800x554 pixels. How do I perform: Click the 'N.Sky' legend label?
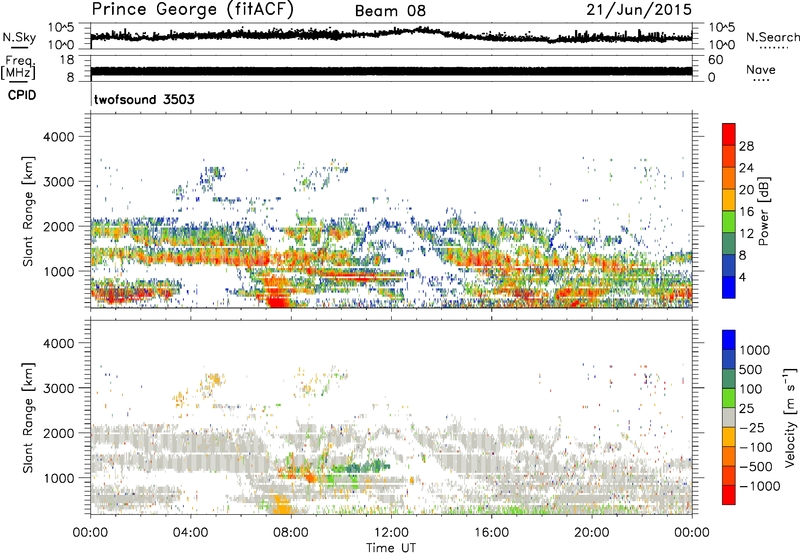[19, 37]
